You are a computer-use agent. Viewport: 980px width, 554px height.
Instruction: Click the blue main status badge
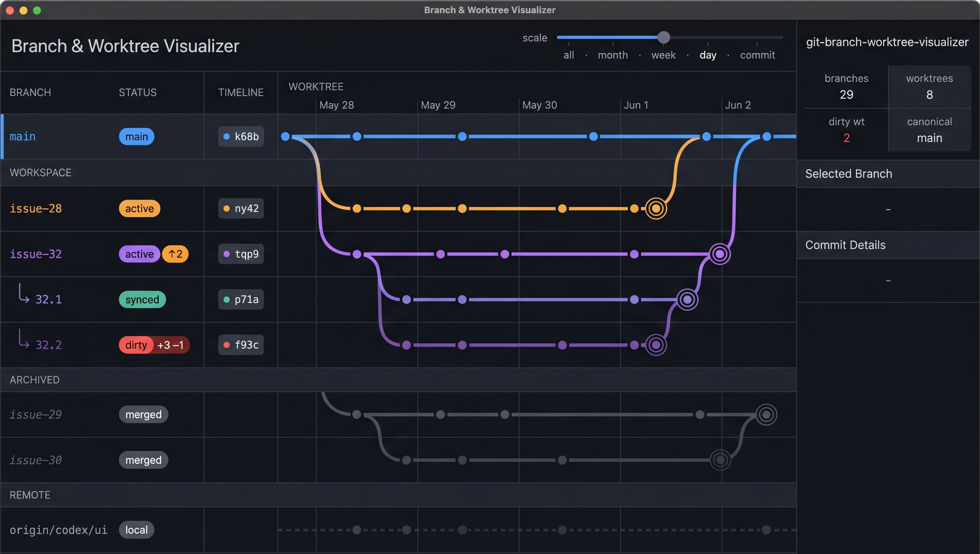pyautogui.click(x=137, y=137)
